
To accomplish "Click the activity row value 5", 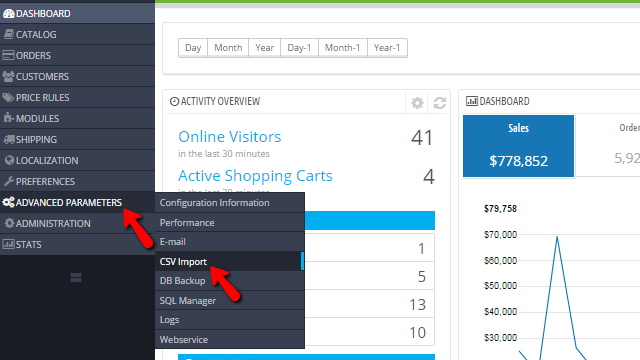I will click(422, 277).
